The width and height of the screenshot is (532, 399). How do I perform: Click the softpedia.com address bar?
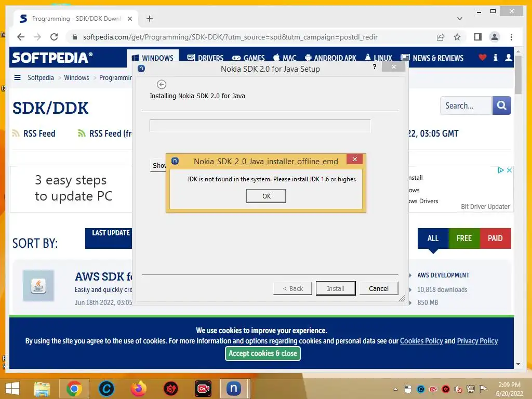point(230,37)
